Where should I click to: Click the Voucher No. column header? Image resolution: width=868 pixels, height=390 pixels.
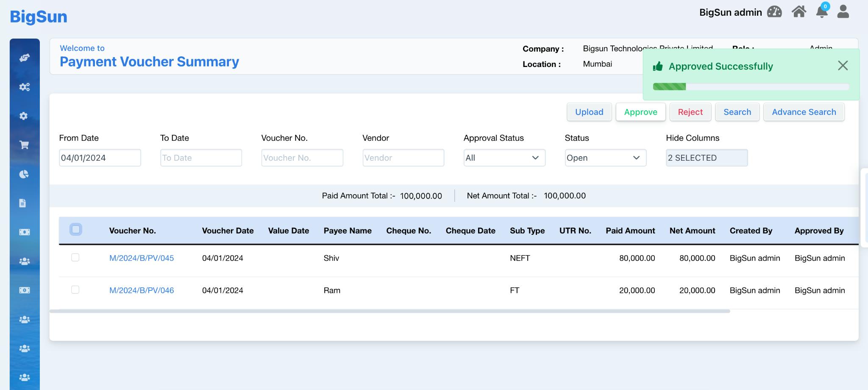[x=133, y=231]
